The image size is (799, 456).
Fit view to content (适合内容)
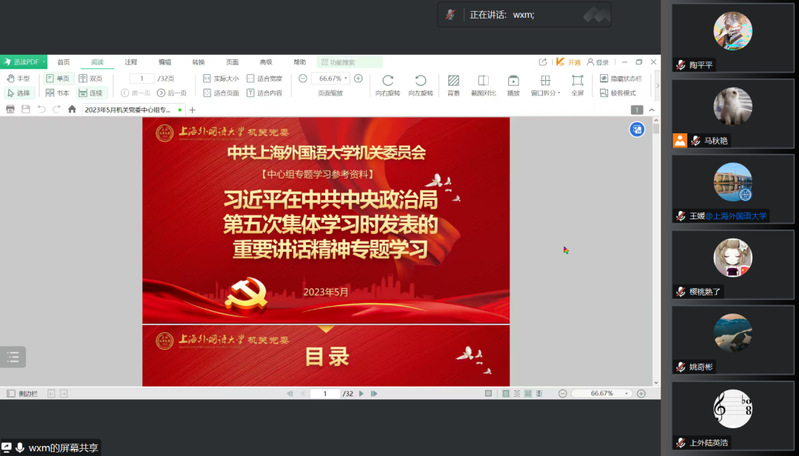click(x=264, y=93)
